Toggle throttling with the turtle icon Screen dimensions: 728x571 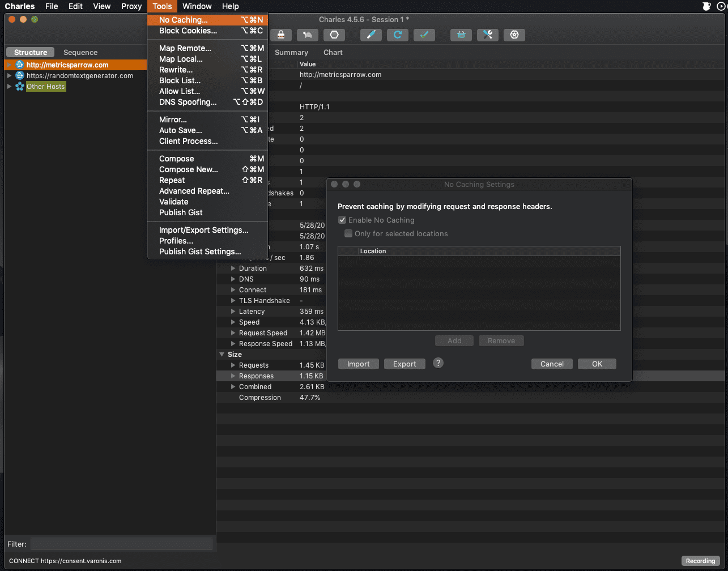[308, 35]
